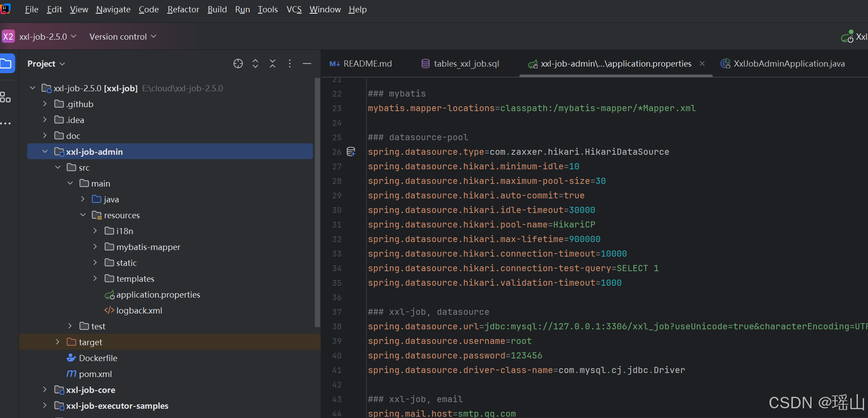Expand the .github folder
This screenshot has height=418, width=868.
[x=45, y=104]
